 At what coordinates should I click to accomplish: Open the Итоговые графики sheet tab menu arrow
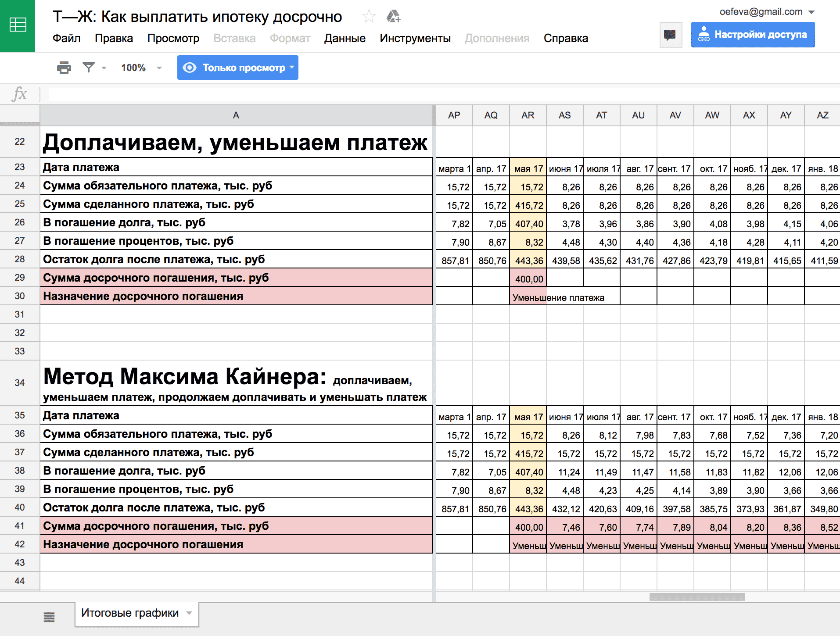pos(189,613)
